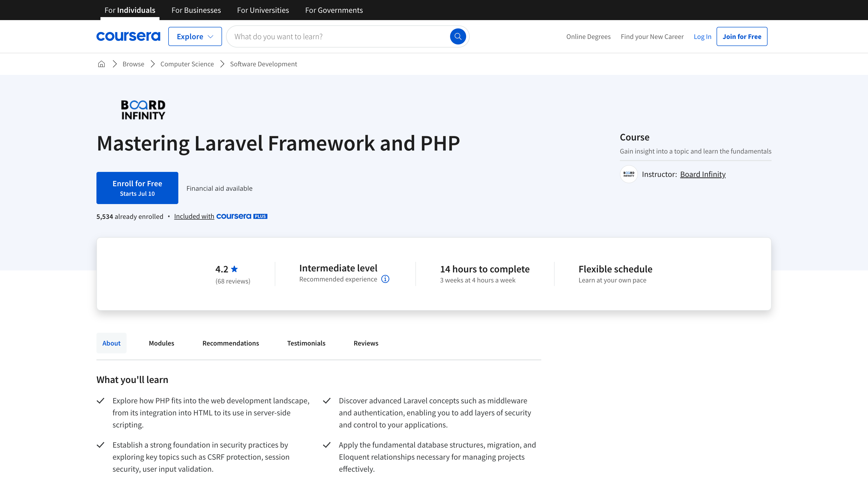Switch to For Universities
Screen dimensions: 868x482
point(263,10)
